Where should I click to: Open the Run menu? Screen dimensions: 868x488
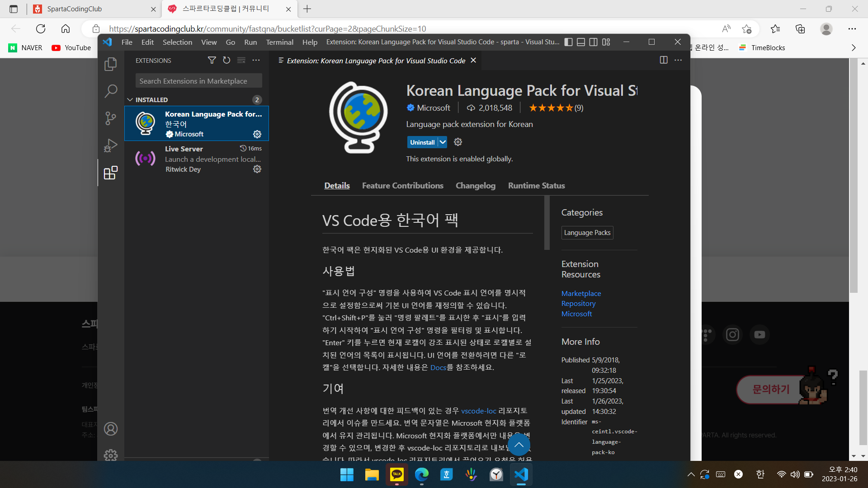tap(250, 42)
